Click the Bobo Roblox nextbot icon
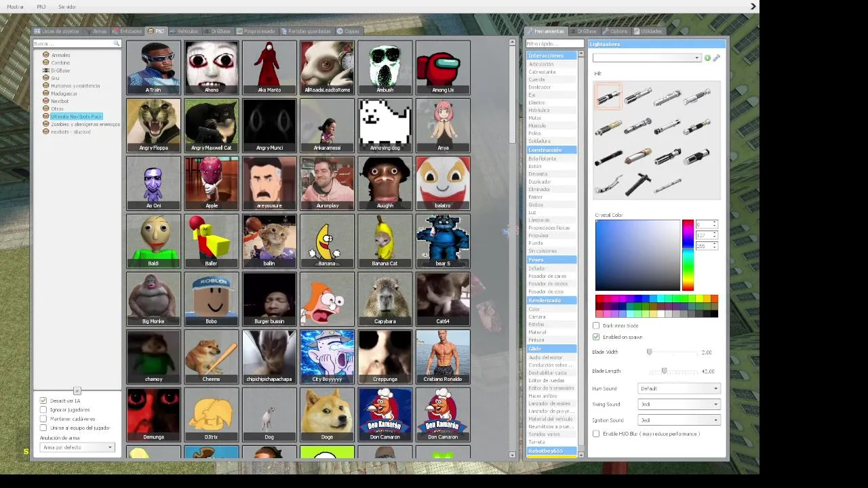 tap(211, 299)
